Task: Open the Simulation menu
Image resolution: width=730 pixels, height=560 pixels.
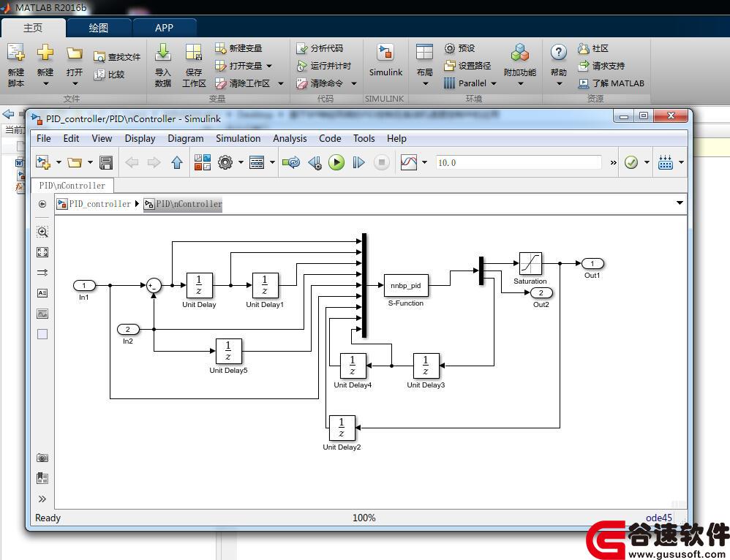Action: 238,138
